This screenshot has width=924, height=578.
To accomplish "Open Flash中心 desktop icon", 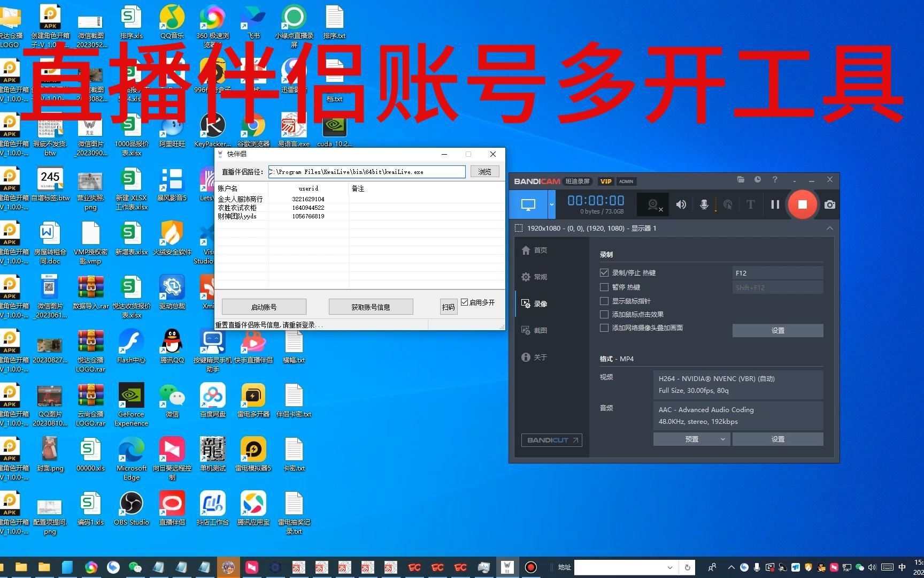I will click(131, 347).
